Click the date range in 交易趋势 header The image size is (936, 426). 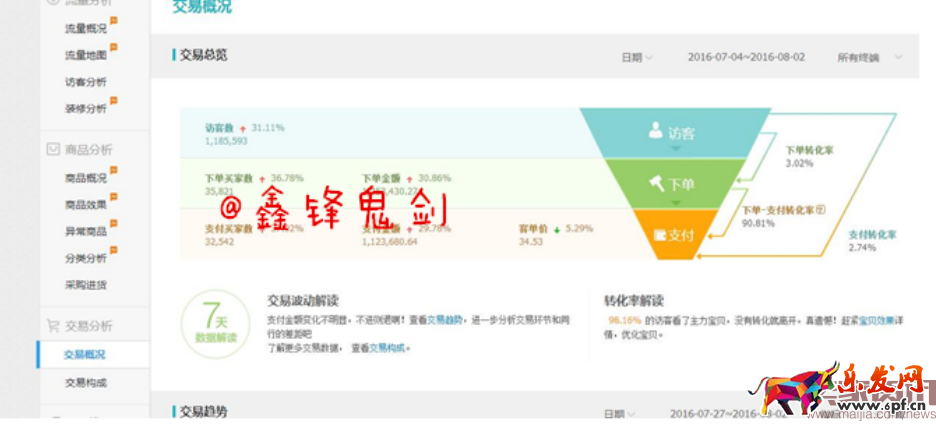pyautogui.click(x=729, y=413)
